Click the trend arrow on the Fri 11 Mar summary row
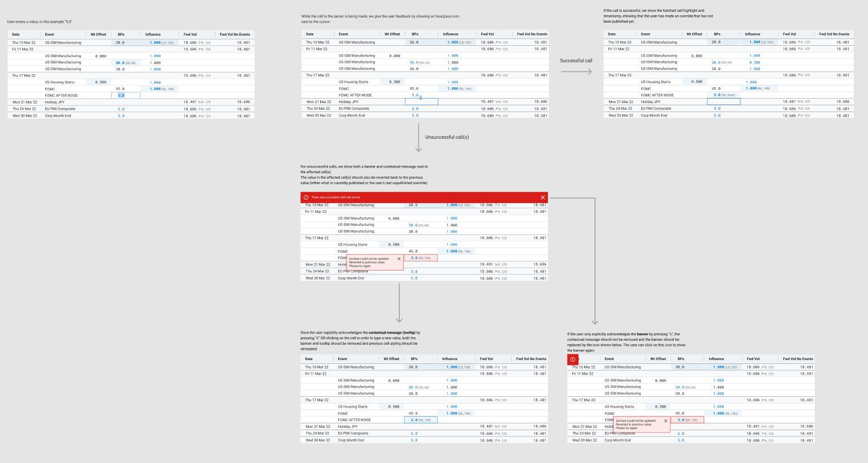868x463 pixels. [200, 49]
